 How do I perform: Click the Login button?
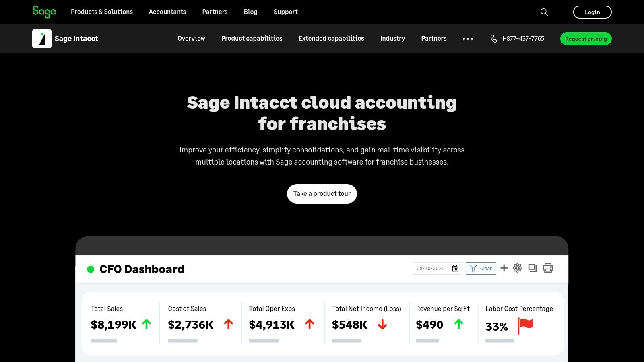(592, 12)
